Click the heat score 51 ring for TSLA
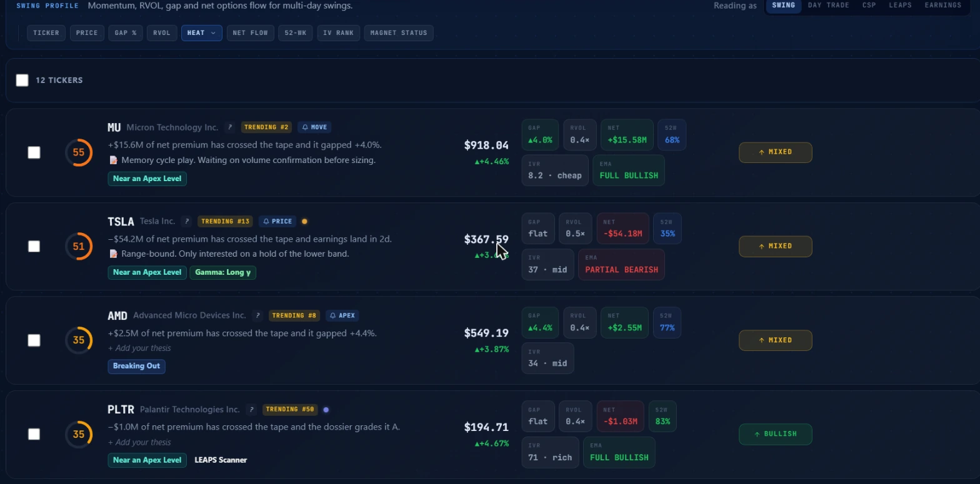Screen dimensions: 980x484 [79, 246]
